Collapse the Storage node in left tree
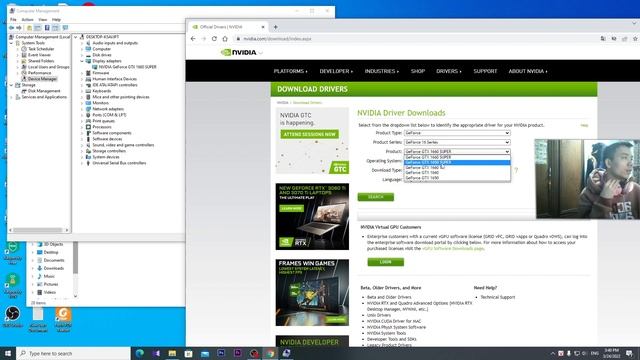The image size is (640, 360). pos(11,85)
